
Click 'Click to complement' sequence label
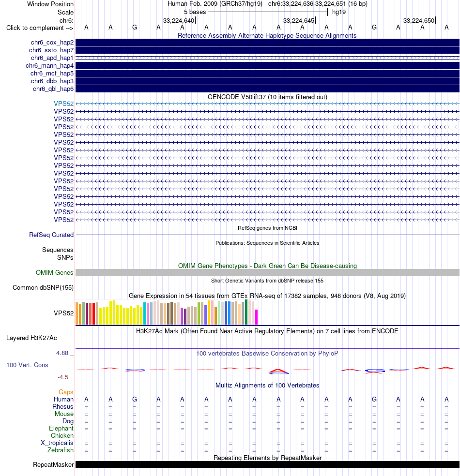click(40, 28)
